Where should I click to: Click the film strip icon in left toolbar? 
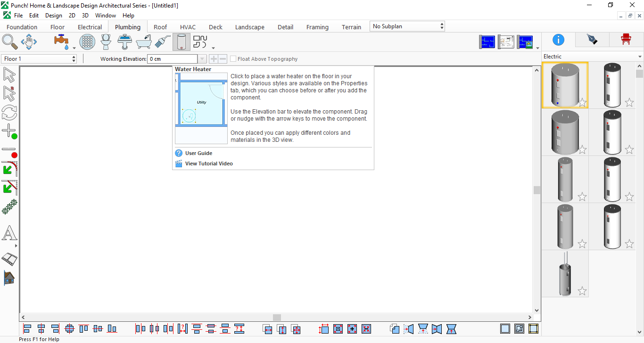[x=9, y=259]
